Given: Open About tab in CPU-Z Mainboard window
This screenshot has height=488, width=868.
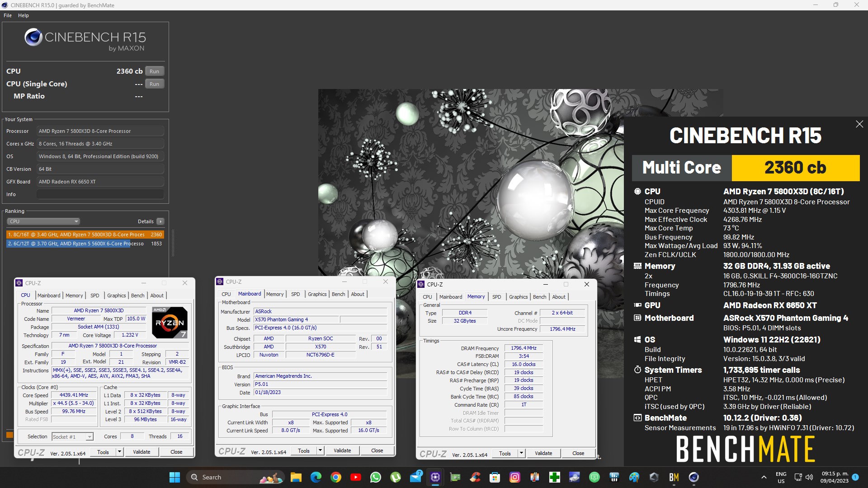Looking at the screenshot, I should (x=358, y=294).
